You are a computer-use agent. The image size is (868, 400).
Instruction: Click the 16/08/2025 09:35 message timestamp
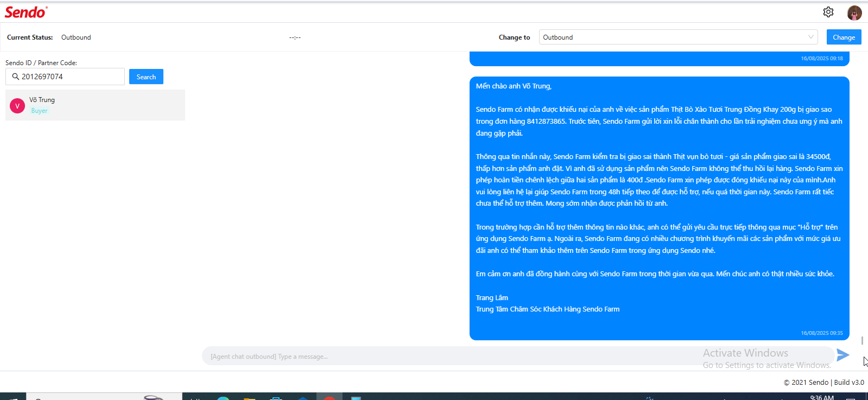822,333
